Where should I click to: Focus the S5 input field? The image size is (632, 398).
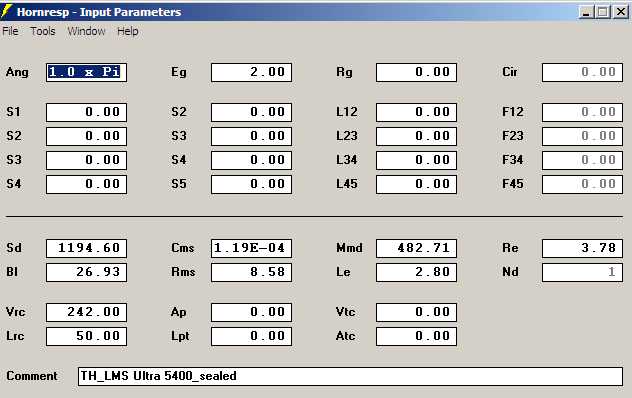(251, 184)
